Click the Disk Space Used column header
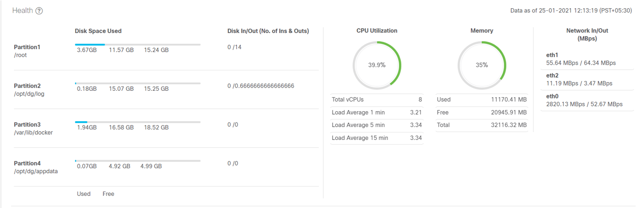The width and height of the screenshot is (644, 208). (x=98, y=31)
